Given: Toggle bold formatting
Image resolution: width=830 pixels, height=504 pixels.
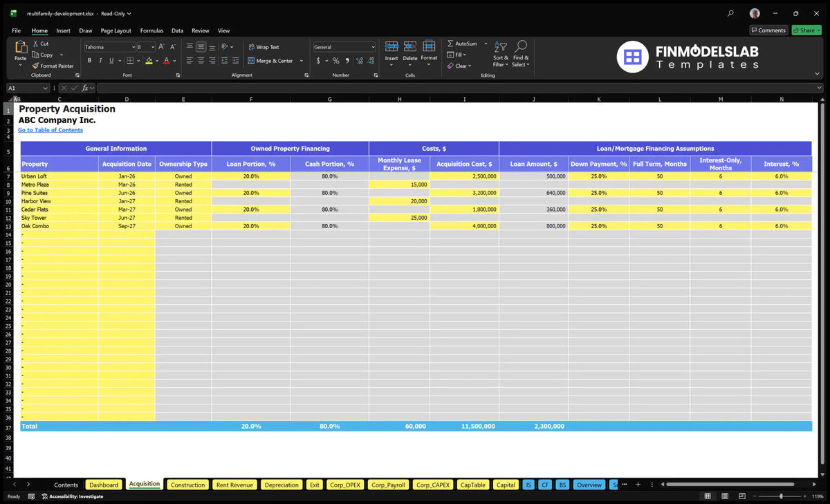Looking at the screenshot, I should pyautogui.click(x=89, y=61).
